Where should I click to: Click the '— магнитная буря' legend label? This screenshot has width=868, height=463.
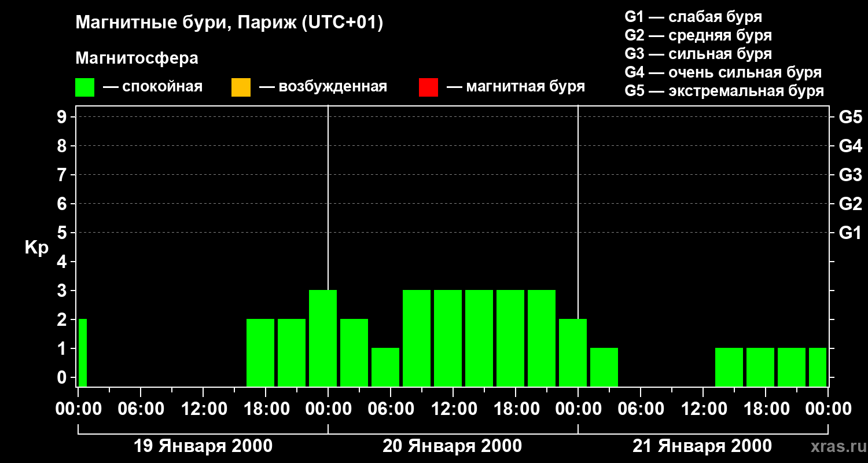pyautogui.click(x=516, y=87)
